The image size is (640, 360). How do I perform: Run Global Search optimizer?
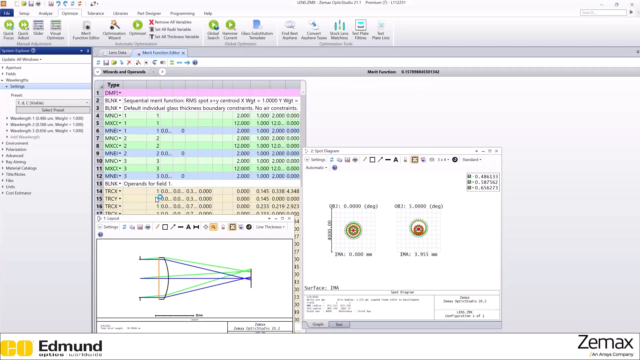213,30
